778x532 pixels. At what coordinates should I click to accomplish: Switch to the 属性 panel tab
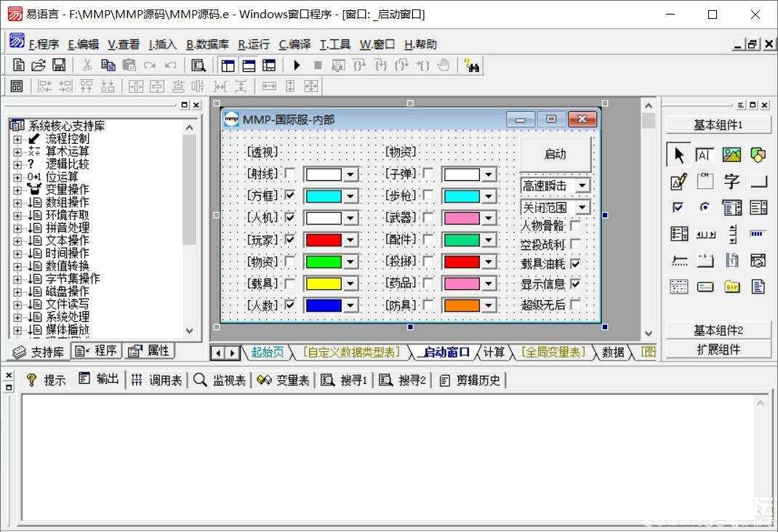click(149, 351)
